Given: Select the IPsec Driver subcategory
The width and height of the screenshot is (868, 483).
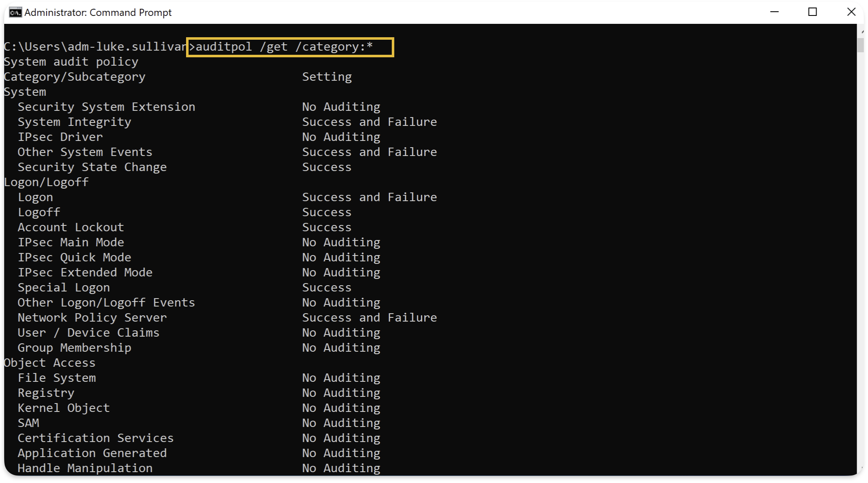Looking at the screenshot, I should click(x=60, y=137).
